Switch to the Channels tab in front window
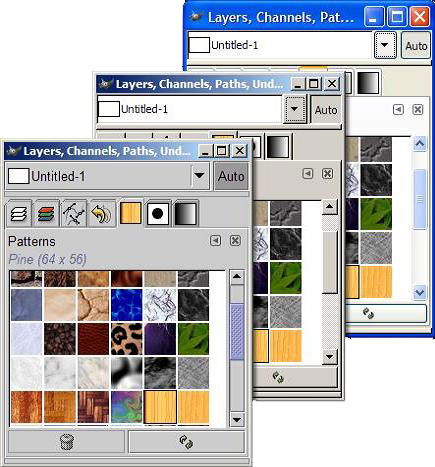The width and height of the screenshot is (435, 467). (x=46, y=213)
